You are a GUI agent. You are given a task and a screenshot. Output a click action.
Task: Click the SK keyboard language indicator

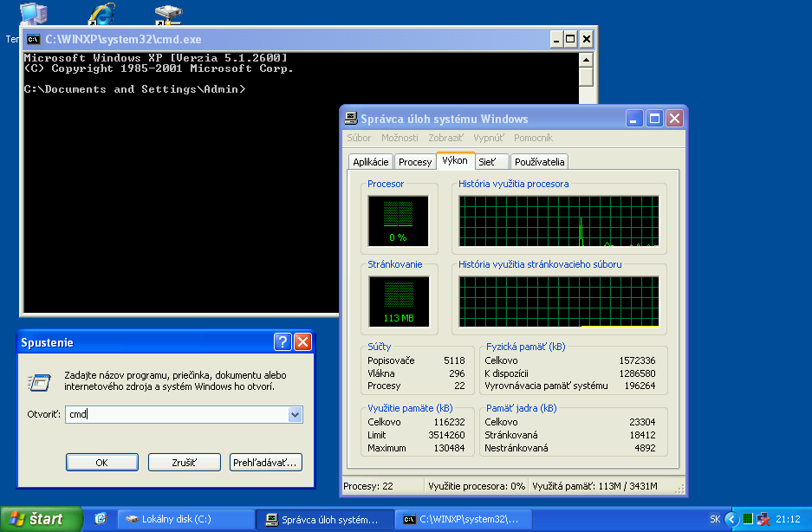[715, 519]
